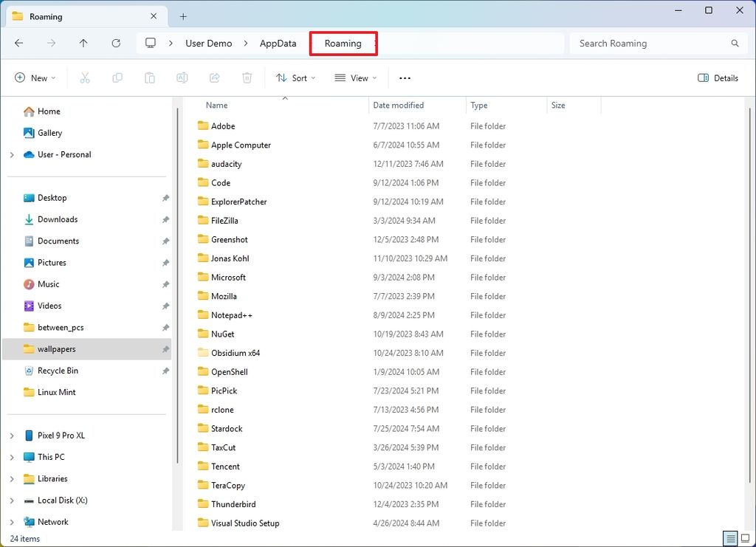
Task: Switch to large thumbnails view in status bar
Action: point(746,539)
